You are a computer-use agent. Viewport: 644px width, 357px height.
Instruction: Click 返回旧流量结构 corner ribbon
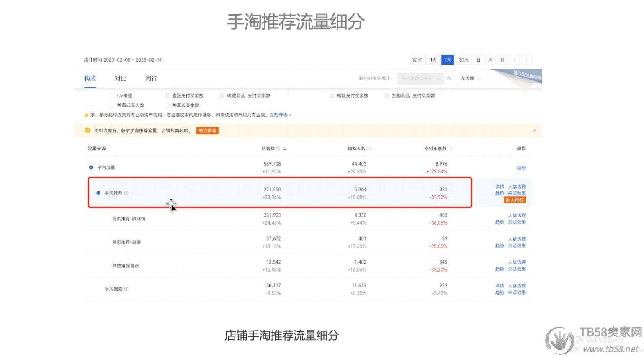point(527,75)
